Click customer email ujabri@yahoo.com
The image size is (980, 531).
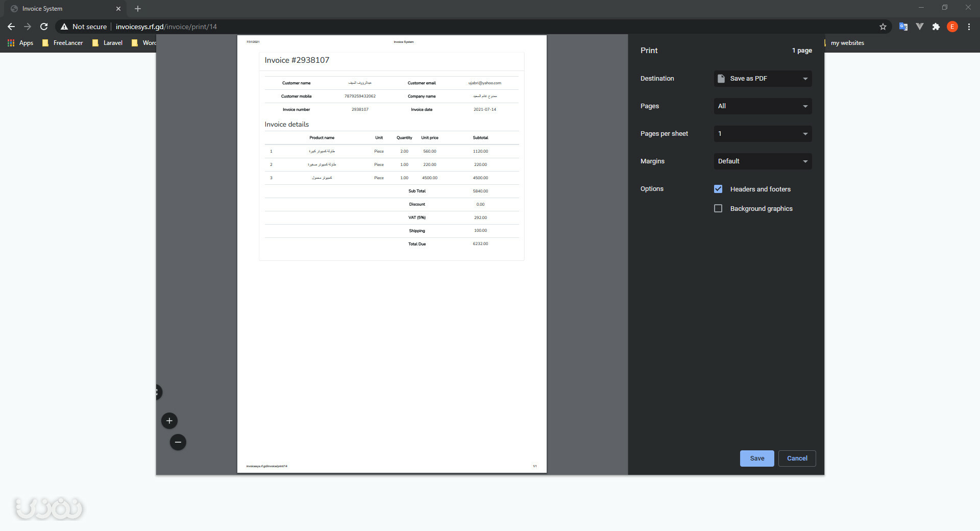[x=485, y=83]
